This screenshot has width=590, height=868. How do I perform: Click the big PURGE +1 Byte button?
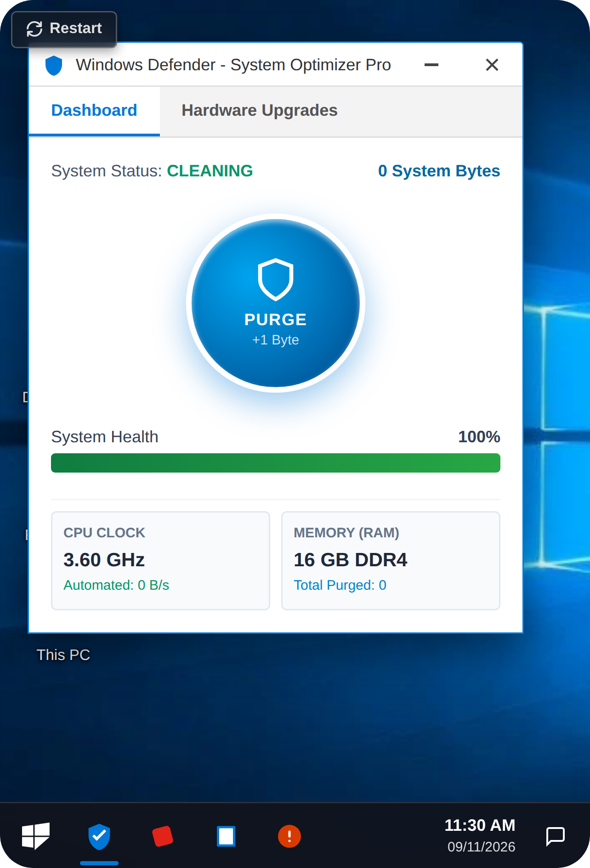(x=276, y=303)
